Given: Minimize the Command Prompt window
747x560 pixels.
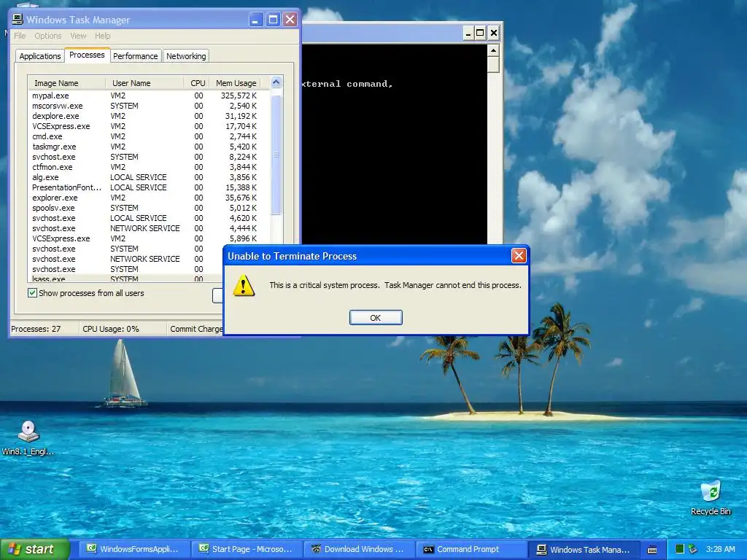Looking at the screenshot, I should coord(468,33).
